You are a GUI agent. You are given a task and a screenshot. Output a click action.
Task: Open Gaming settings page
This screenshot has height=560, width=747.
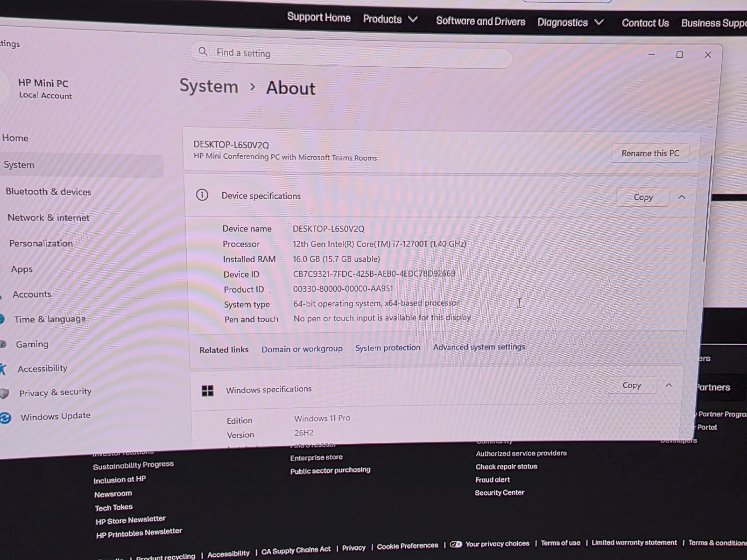(x=32, y=344)
